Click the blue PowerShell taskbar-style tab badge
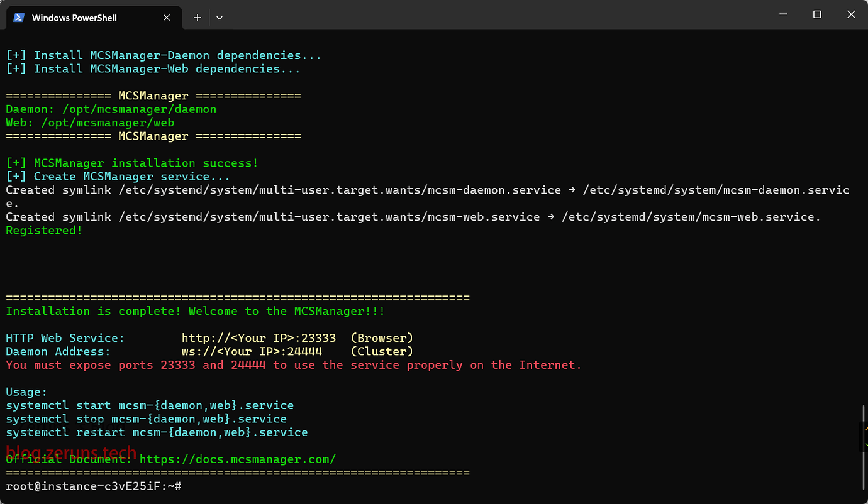This screenshot has width=868, height=504. click(x=19, y=18)
